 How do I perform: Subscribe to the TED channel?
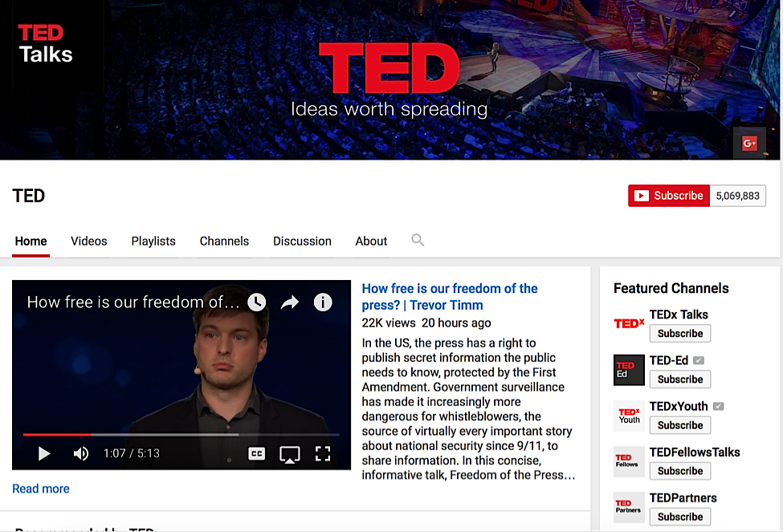click(669, 196)
